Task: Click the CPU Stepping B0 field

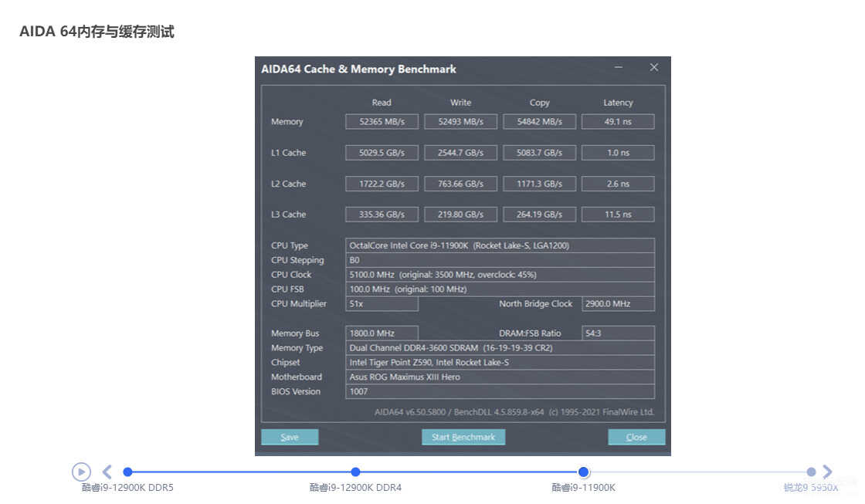Action: (x=500, y=260)
